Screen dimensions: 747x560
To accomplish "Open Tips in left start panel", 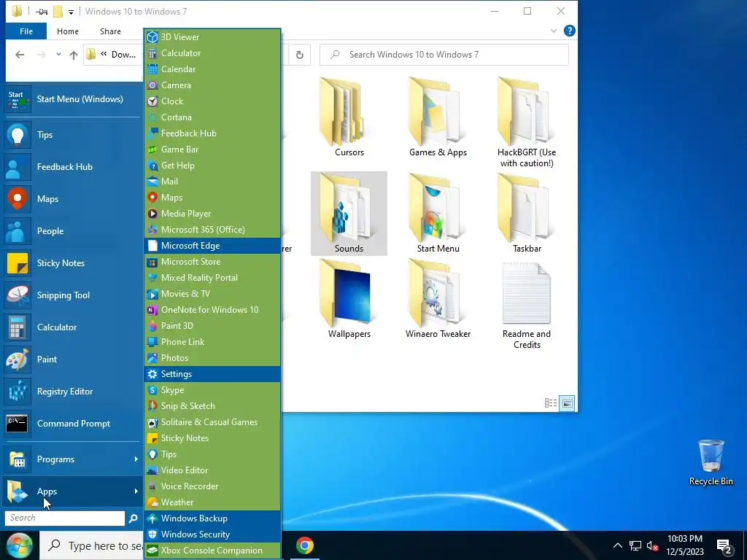I will (73, 135).
